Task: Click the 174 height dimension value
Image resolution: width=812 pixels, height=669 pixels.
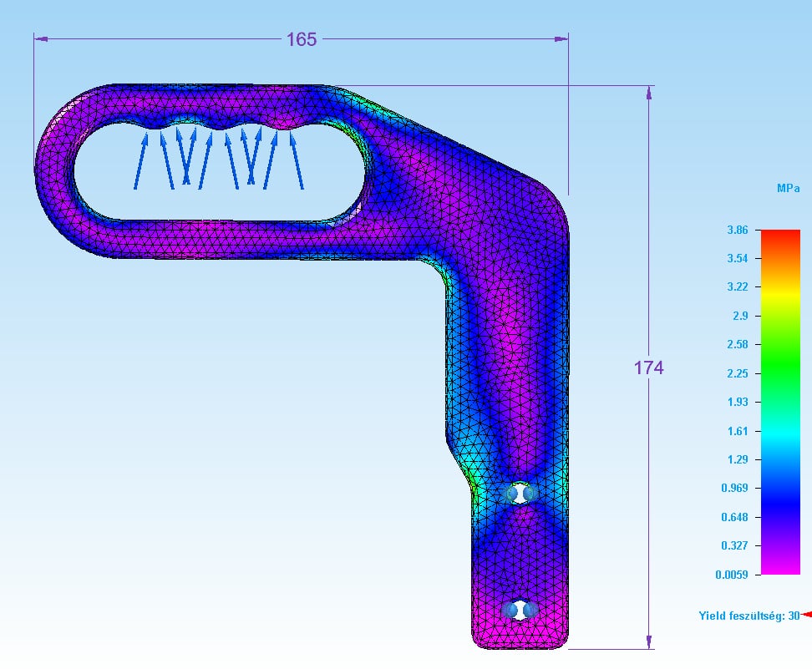Action: [x=648, y=367]
